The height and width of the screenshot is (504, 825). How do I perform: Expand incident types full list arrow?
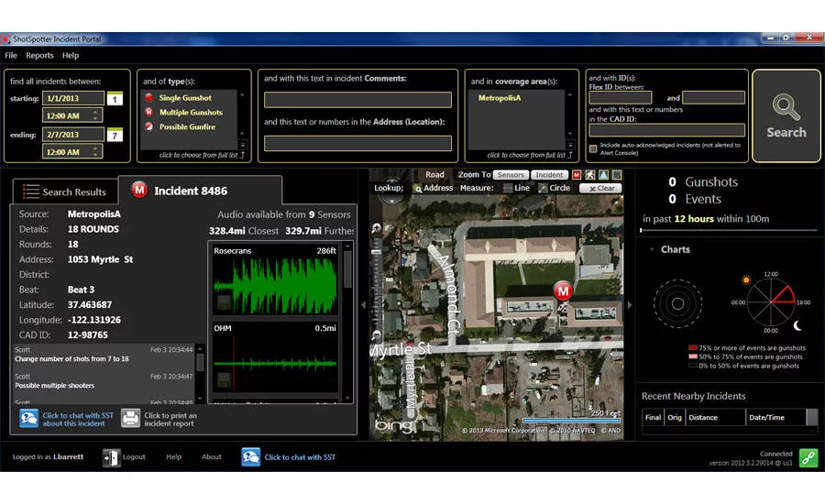pyautogui.click(x=243, y=145)
